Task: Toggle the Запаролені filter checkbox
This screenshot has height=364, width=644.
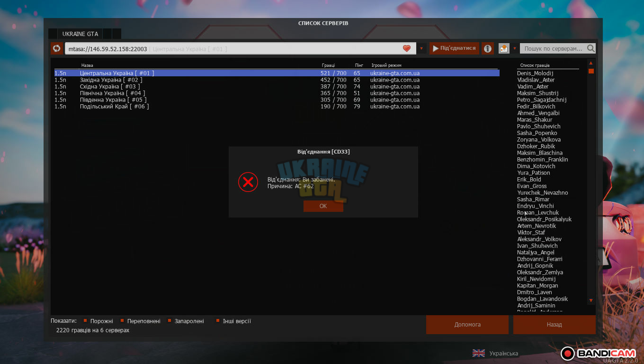Action: (170, 321)
